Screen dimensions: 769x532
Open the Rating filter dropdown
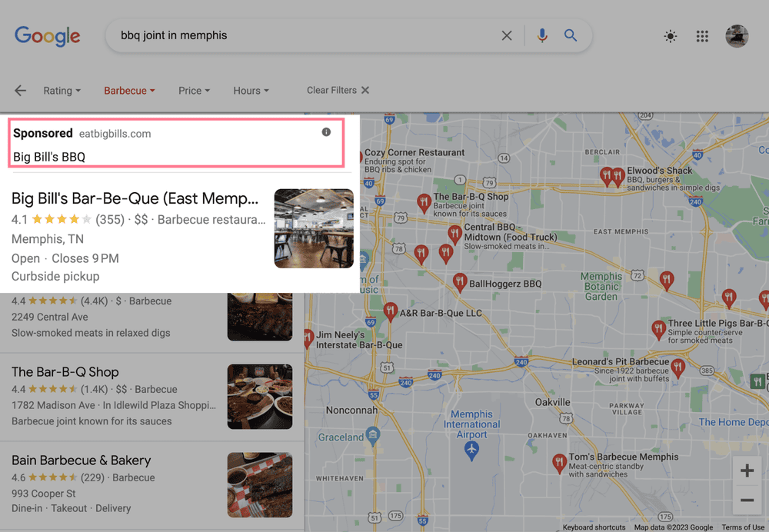coord(62,91)
